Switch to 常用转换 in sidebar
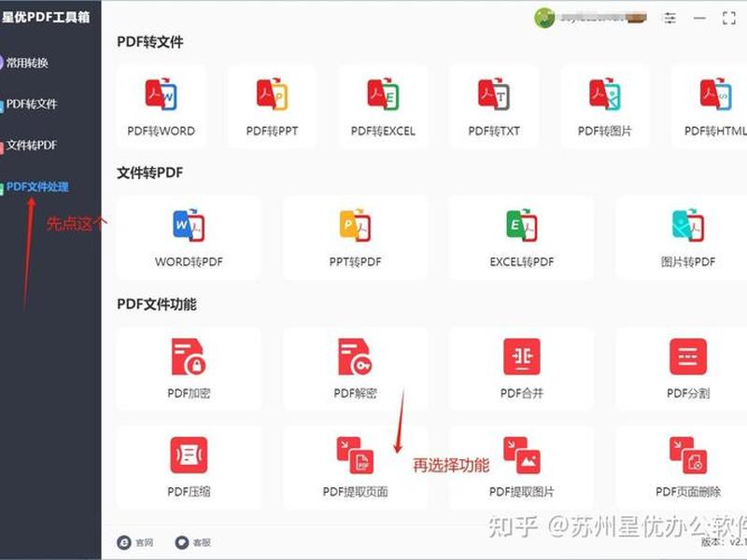Viewport: 747px width, 560px height. click(25, 63)
